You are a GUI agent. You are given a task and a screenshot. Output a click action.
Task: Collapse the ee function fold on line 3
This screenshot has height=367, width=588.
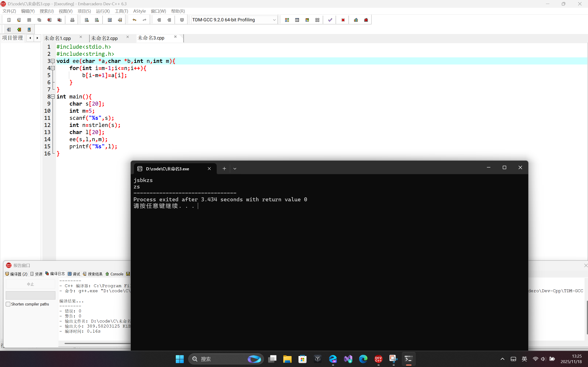[x=53, y=61]
